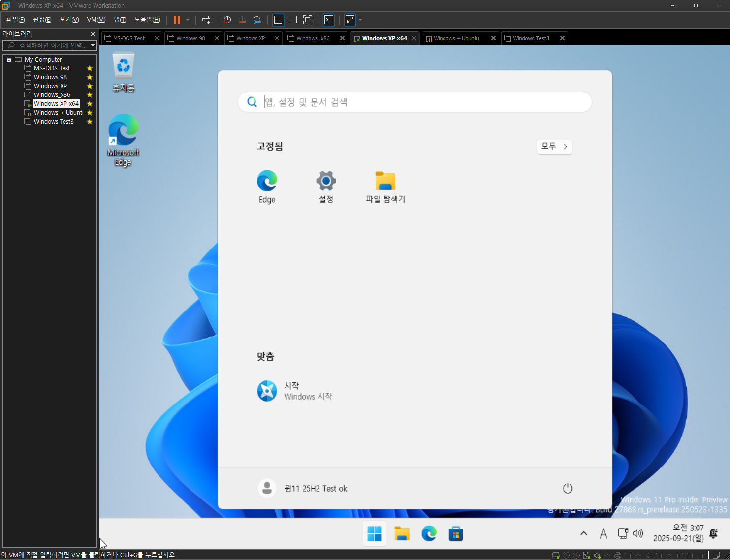This screenshot has height=560, width=730.
Task: Click the Windows Start button on taskbar
Action: 375,533
